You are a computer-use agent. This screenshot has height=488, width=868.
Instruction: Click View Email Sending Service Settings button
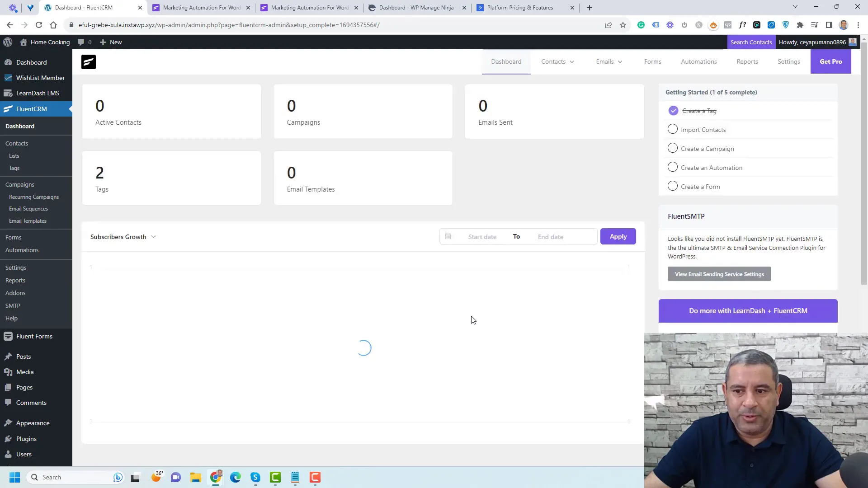719,274
